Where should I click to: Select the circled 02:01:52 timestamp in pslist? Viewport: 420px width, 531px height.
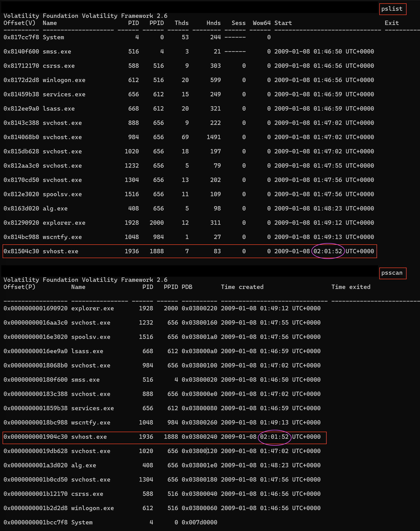tap(328, 251)
